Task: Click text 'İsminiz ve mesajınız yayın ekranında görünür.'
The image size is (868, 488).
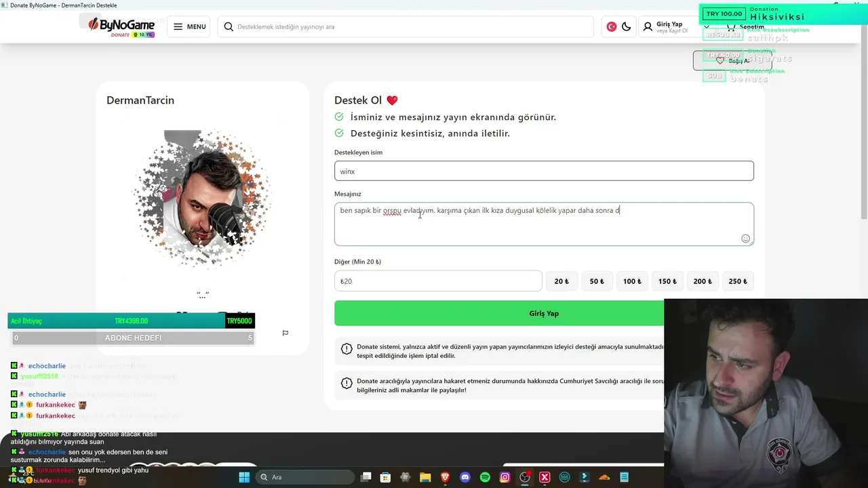Action: click(453, 117)
